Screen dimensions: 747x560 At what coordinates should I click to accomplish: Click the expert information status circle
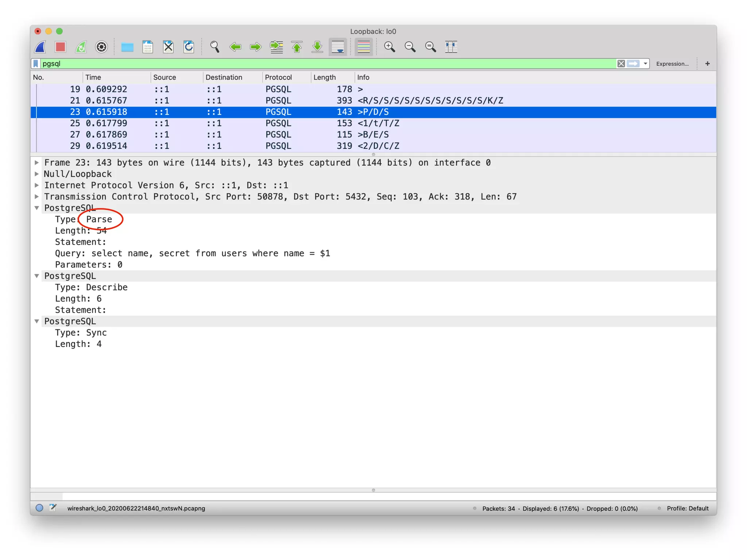tap(39, 508)
